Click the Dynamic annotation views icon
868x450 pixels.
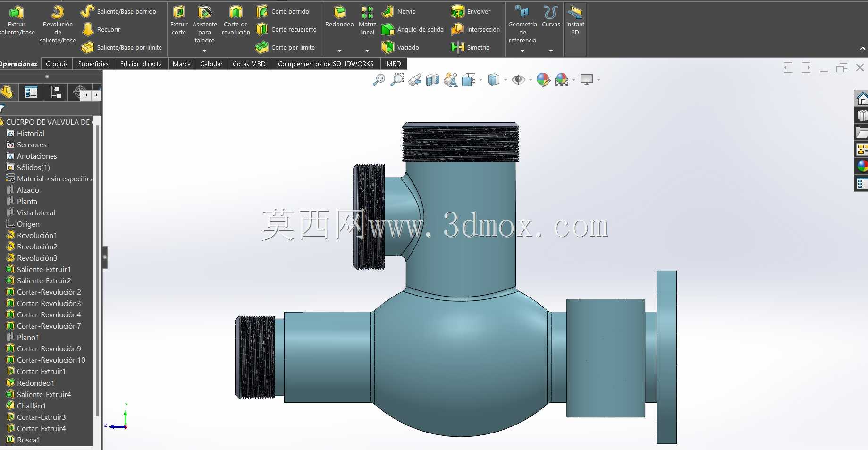point(451,80)
